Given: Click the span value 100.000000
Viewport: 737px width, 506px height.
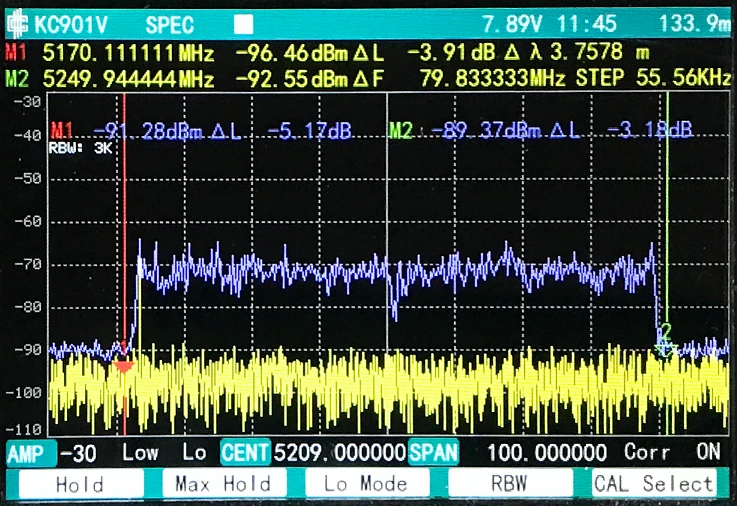Looking at the screenshot, I should click(x=547, y=453).
